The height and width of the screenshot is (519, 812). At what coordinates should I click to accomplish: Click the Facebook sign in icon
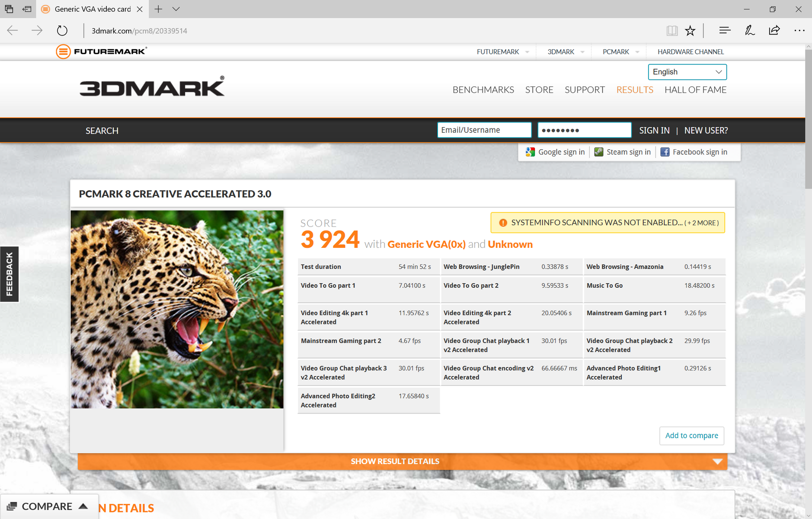pos(665,152)
